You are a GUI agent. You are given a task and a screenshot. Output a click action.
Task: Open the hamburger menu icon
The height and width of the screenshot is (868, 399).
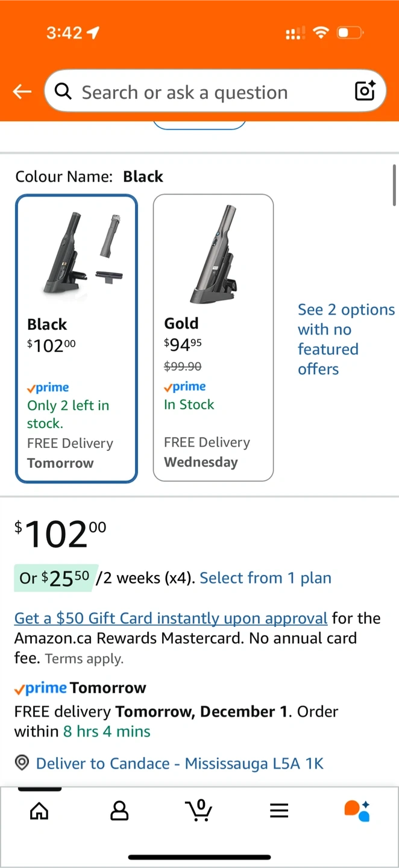click(x=279, y=811)
